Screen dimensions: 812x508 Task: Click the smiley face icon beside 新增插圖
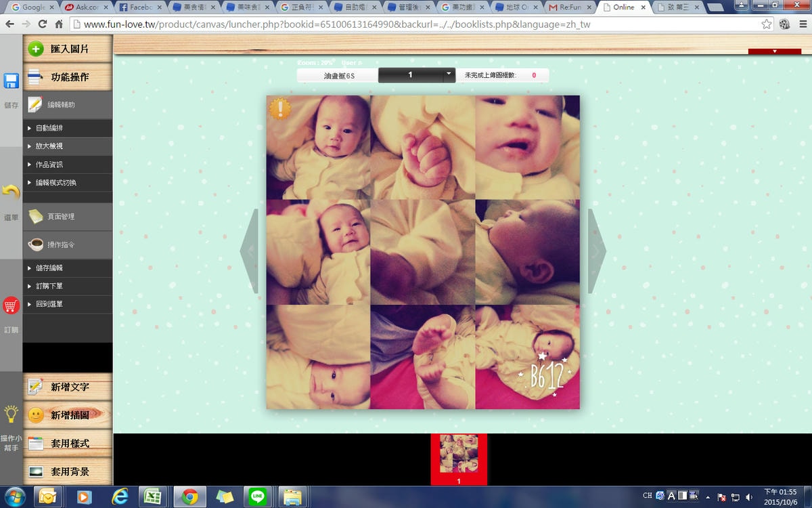click(x=36, y=415)
